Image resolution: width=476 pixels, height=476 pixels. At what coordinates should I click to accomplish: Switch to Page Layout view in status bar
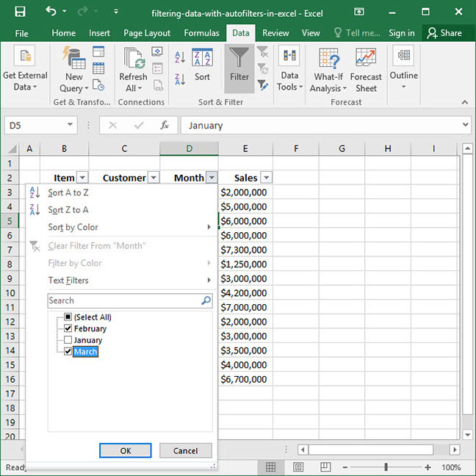[298, 467]
